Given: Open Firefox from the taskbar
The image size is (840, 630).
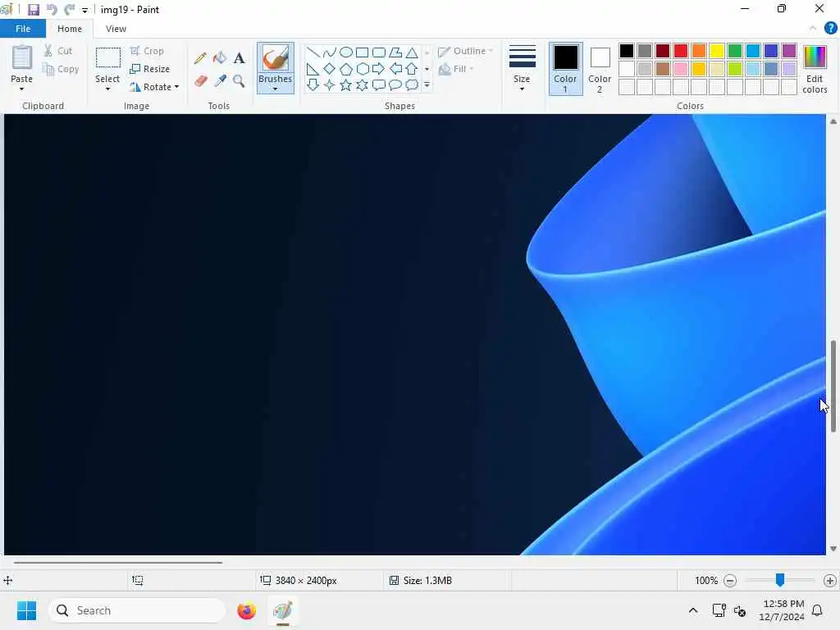Looking at the screenshot, I should tap(246, 610).
